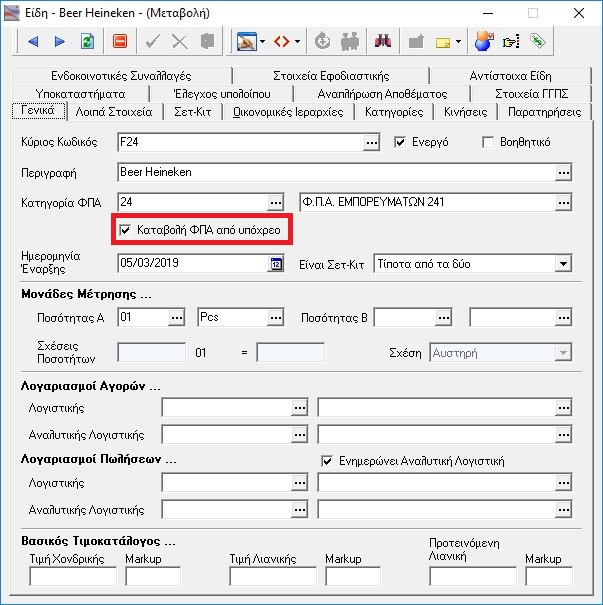Click the grey folder-arrow icon
This screenshot has height=605, width=603.
pyautogui.click(x=416, y=41)
